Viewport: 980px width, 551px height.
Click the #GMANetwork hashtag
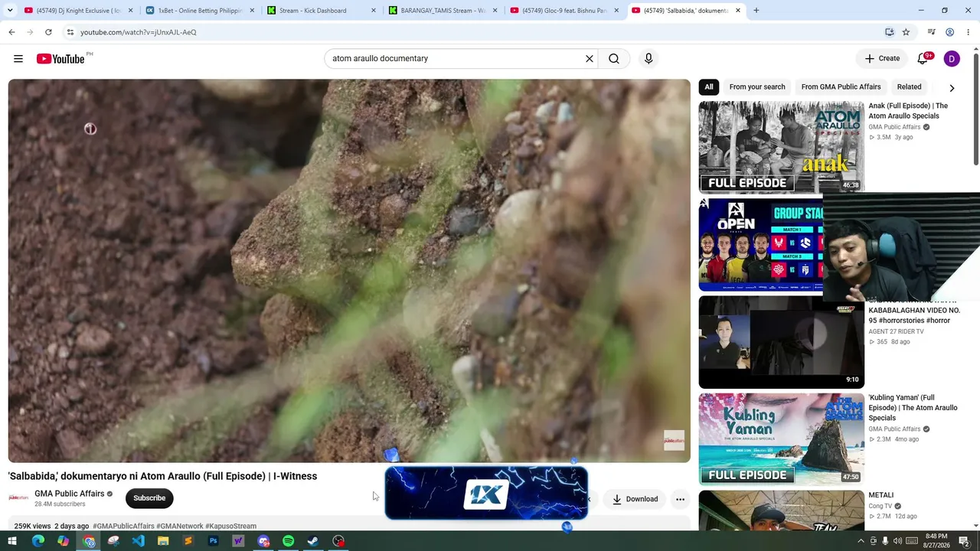pyautogui.click(x=180, y=527)
